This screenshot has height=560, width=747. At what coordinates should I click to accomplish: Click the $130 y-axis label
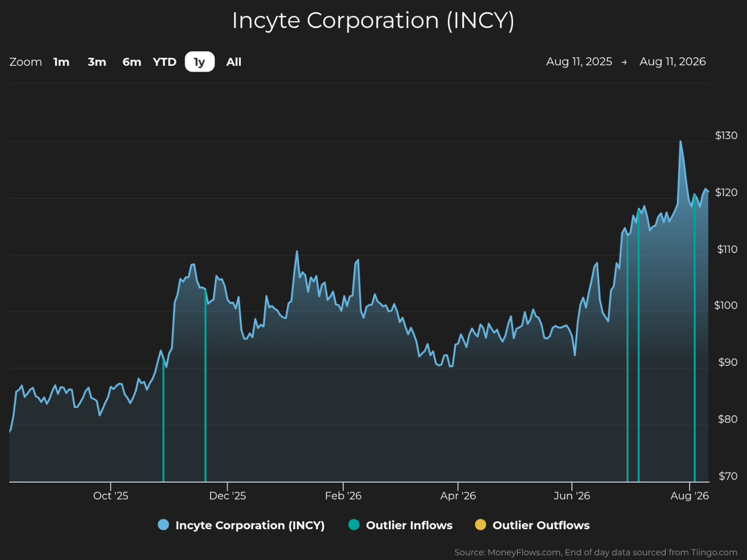click(726, 135)
